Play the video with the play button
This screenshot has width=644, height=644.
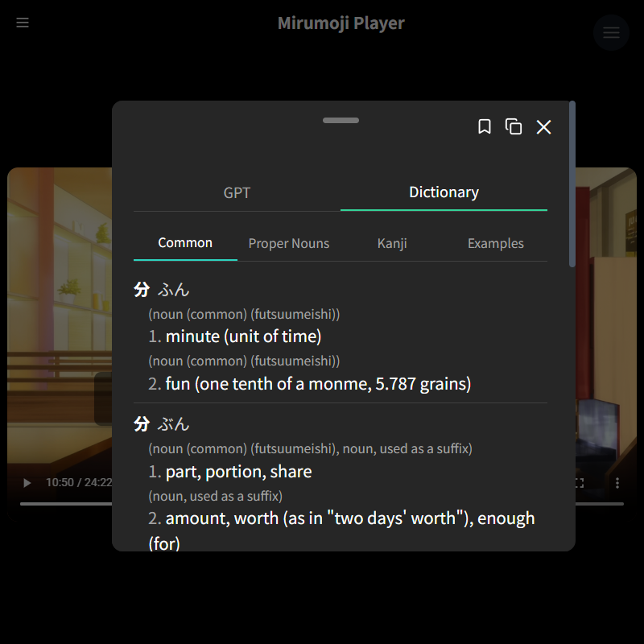point(27,482)
